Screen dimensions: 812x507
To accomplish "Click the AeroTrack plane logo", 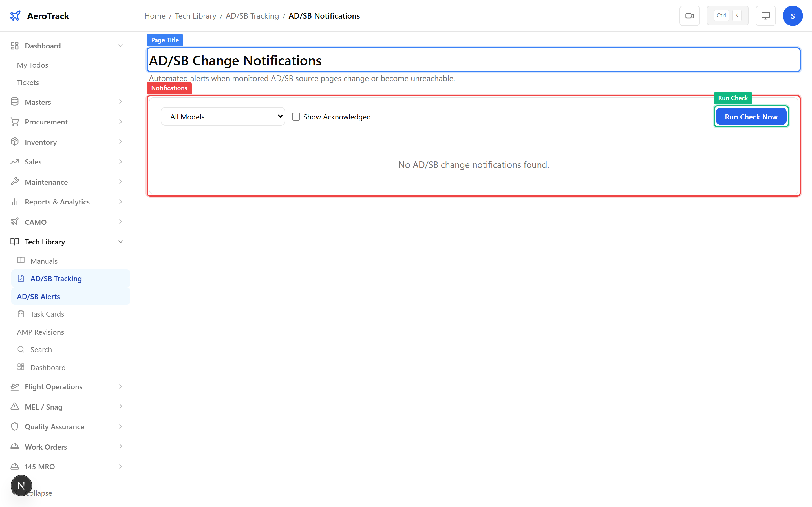I will coord(15,15).
